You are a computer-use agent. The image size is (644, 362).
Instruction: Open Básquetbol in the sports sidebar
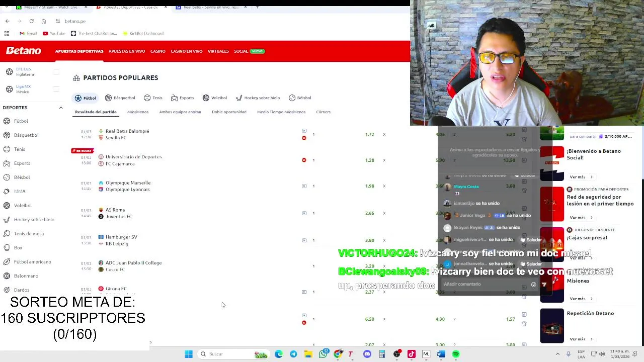(26, 135)
